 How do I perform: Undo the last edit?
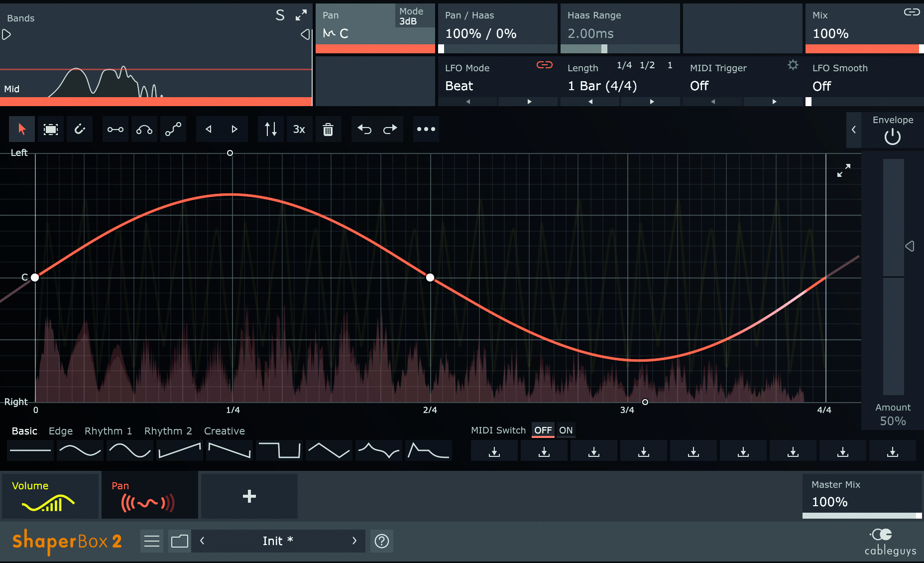click(x=364, y=130)
